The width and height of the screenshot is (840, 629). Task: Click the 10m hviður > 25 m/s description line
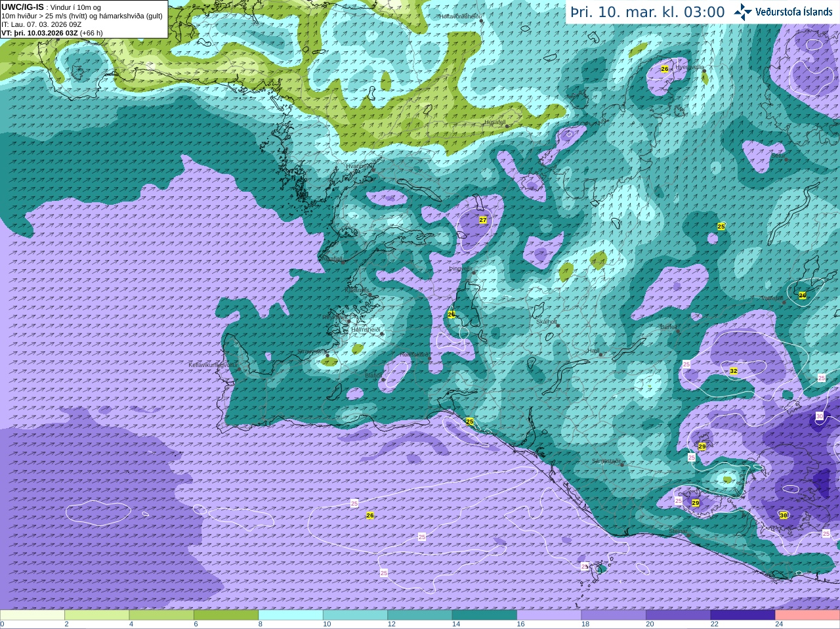pos(82,16)
